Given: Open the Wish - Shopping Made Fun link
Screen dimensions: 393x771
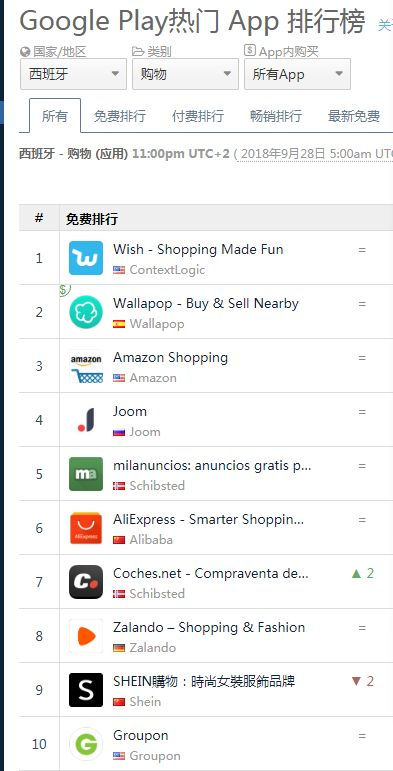Looking at the screenshot, I should point(198,249).
